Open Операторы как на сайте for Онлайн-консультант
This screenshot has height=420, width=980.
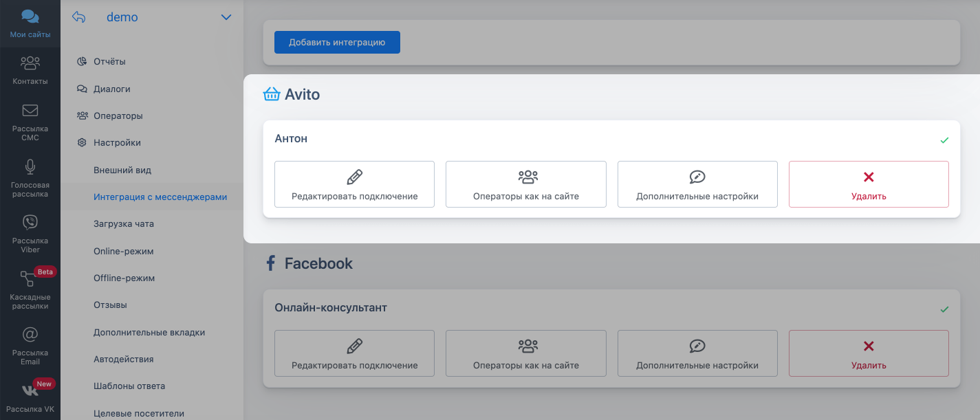click(x=526, y=353)
